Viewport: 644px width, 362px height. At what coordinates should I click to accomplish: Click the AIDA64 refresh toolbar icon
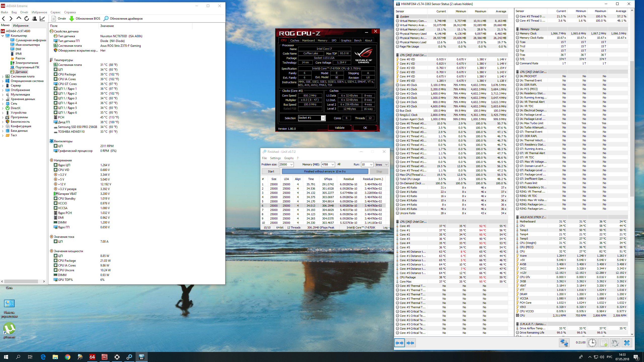pyautogui.click(x=27, y=18)
